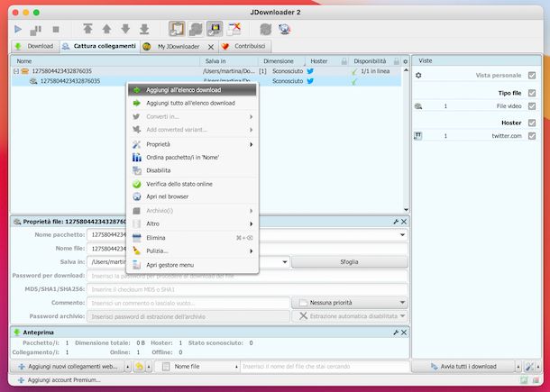550x392 pixels.
Task: Toggle premium usage icon in toolbar
Action: [x=215, y=29]
